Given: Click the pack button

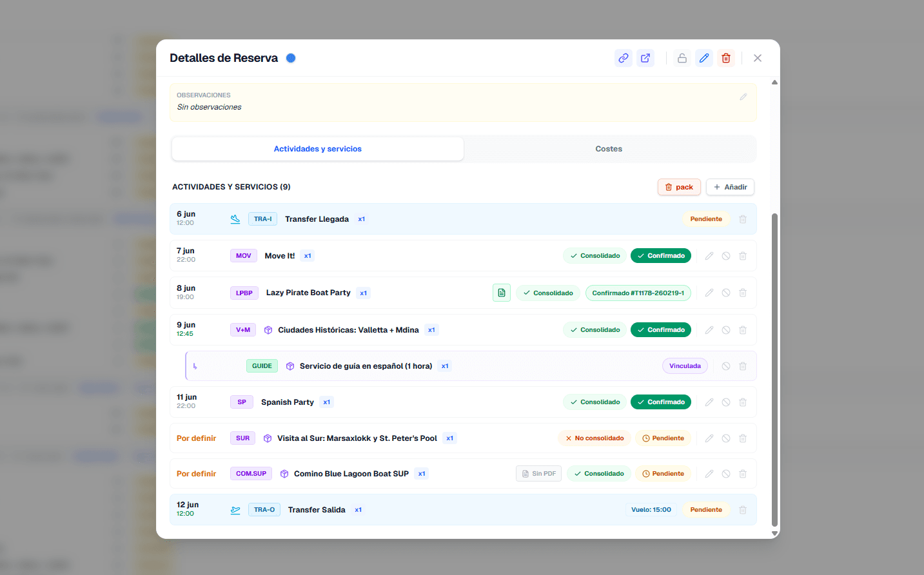Looking at the screenshot, I should point(678,187).
